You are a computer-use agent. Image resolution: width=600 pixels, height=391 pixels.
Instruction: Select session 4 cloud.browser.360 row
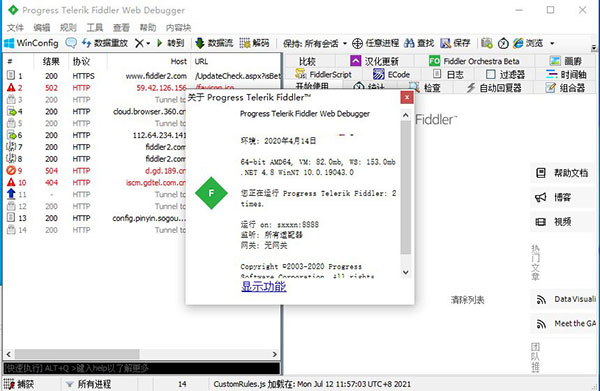(96, 111)
